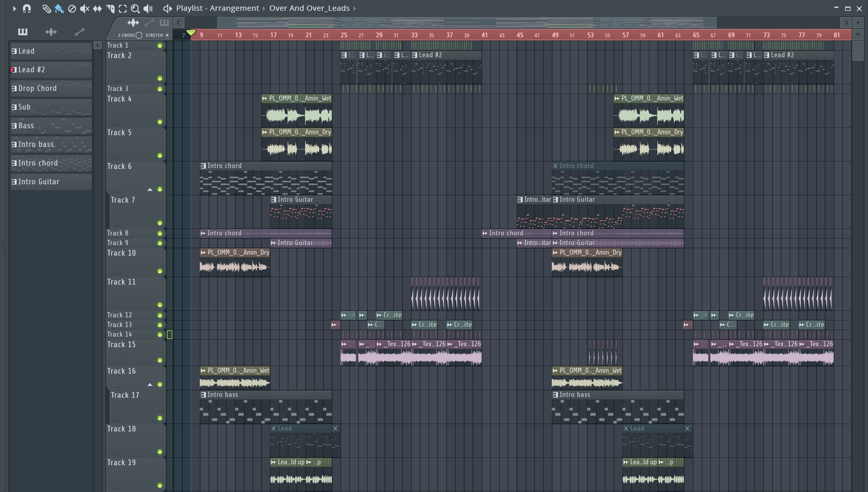Select the Slip tool
Screen dimensions: 868x492
click(x=97, y=8)
